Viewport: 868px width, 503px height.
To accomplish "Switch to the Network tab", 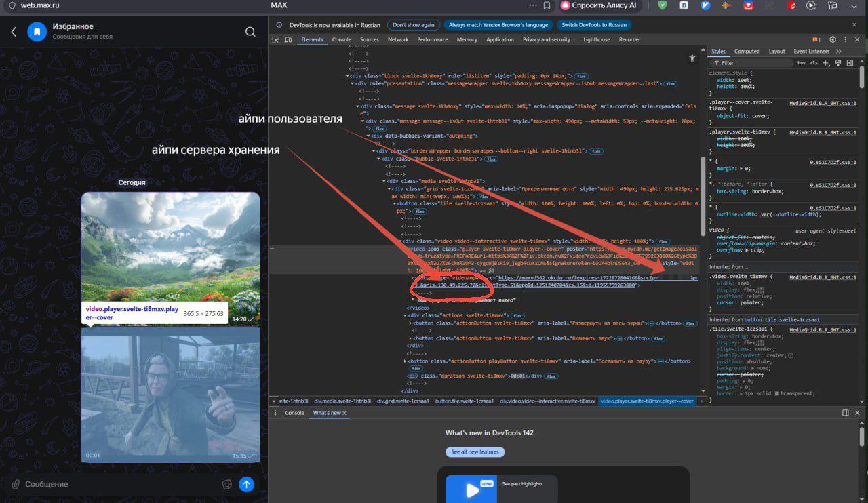I will pyautogui.click(x=398, y=40).
